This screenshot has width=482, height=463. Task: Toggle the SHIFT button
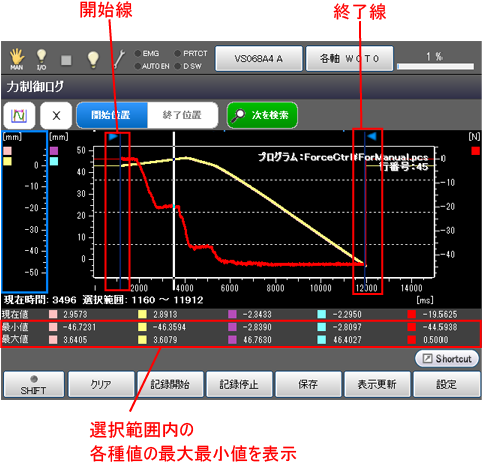click(x=34, y=385)
